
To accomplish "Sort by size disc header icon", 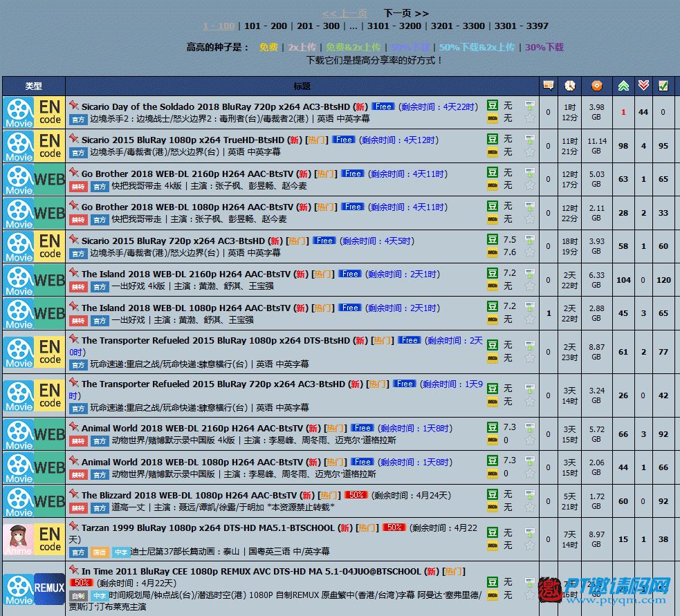I will coord(596,86).
